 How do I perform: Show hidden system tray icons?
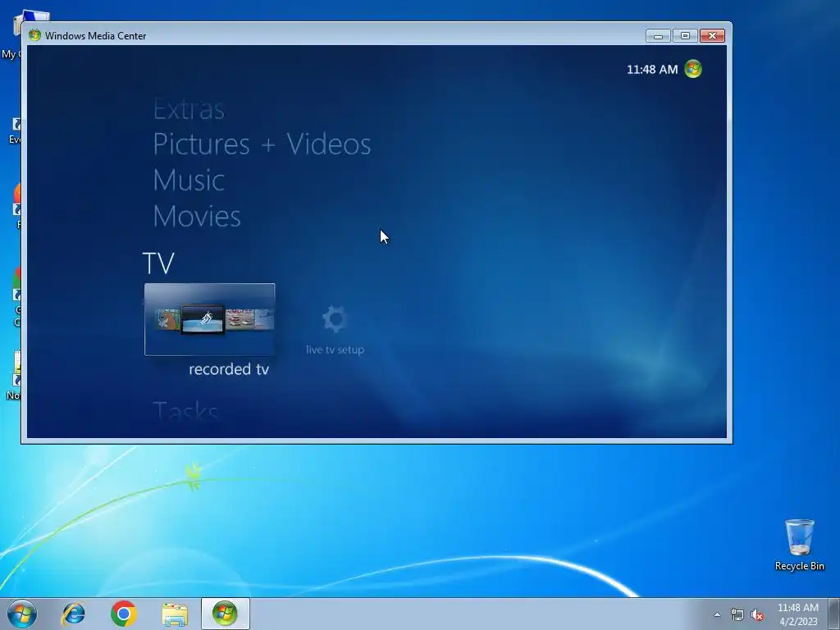click(717, 614)
